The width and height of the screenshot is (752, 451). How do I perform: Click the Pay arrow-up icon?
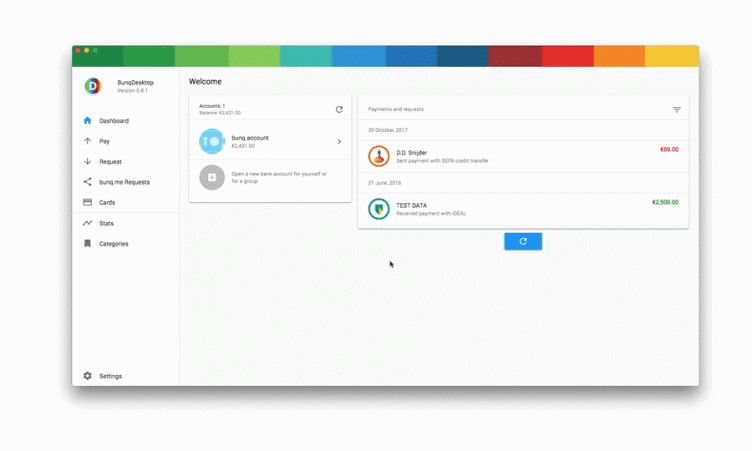(x=88, y=141)
